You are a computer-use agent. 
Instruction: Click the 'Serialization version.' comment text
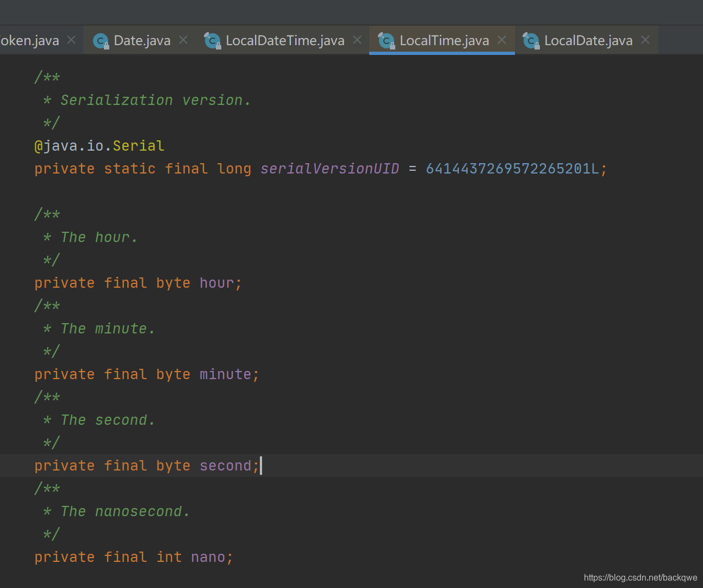coord(155,100)
